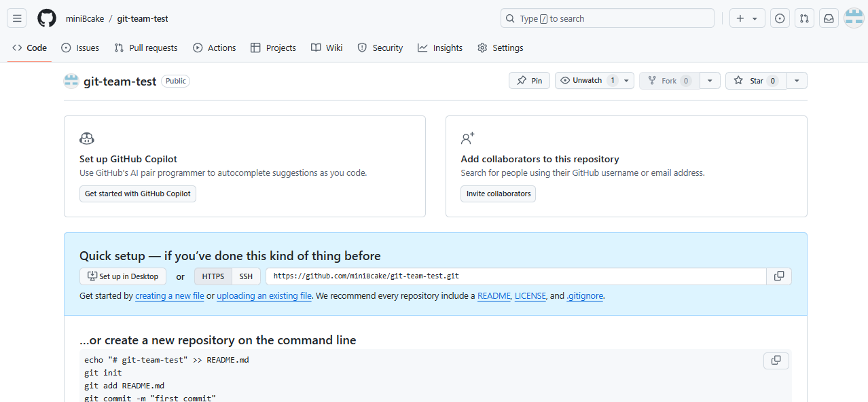This screenshot has height=402, width=868.
Task: Star the repository
Action: pos(756,81)
